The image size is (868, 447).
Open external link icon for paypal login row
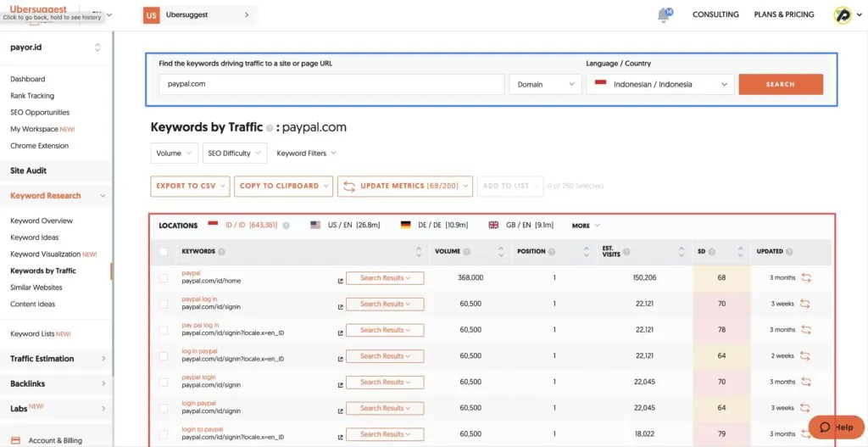point(340,386)
